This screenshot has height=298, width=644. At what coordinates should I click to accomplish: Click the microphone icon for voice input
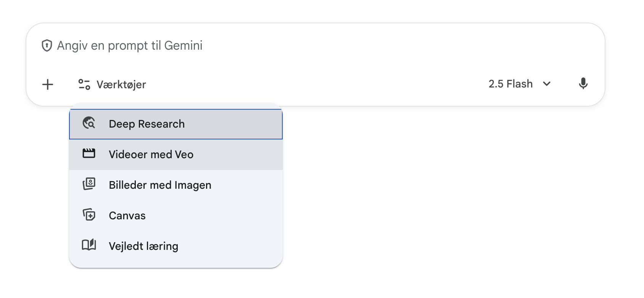[583, 84]
